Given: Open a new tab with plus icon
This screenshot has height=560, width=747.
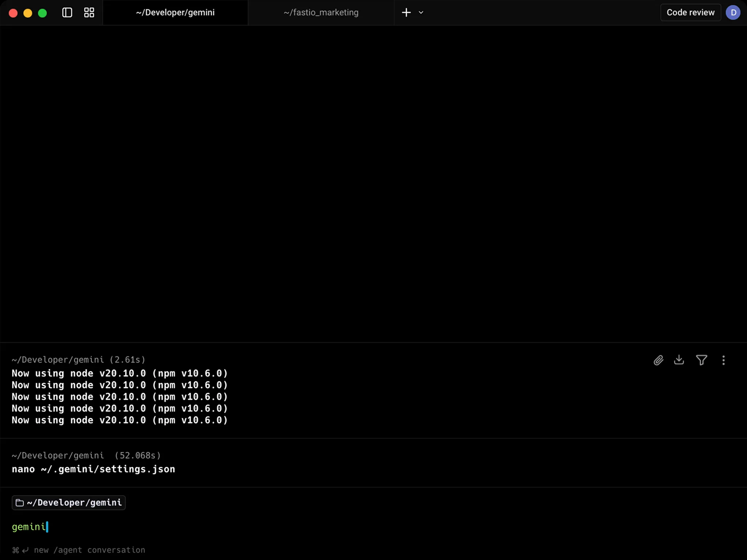Looking at the screenshot, I should 406,12.
